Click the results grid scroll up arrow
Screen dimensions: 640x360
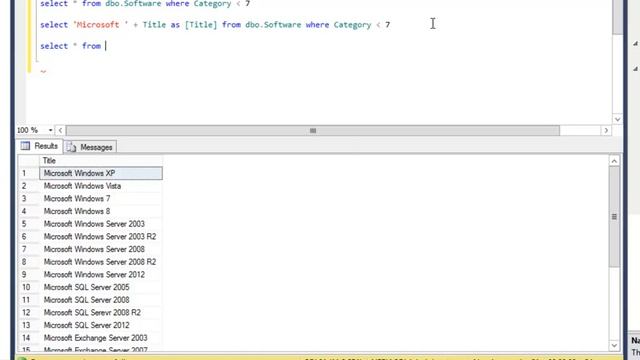coord(614,161)
